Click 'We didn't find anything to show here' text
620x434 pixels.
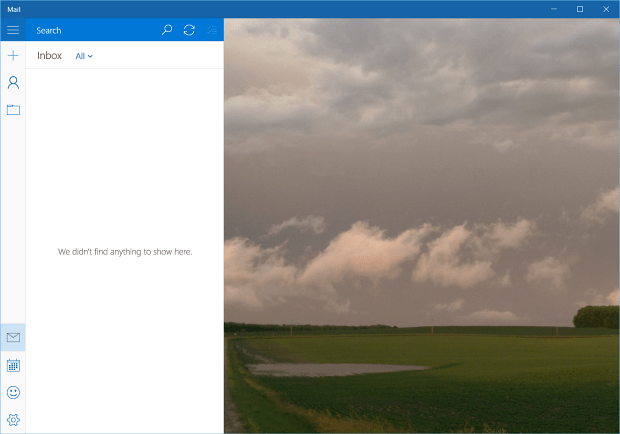125,252
